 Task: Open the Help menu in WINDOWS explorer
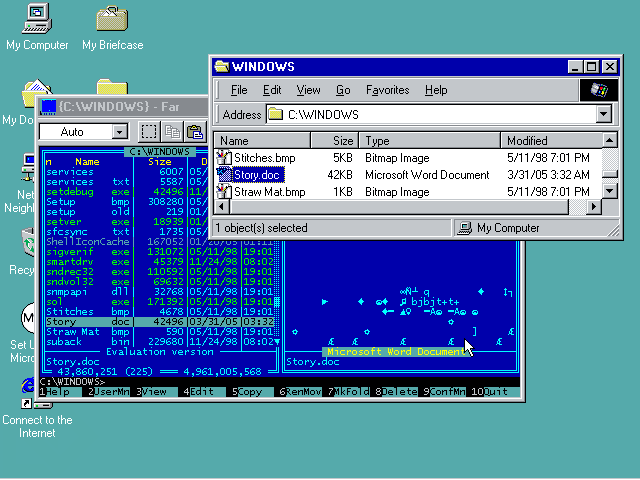point(436,90)
